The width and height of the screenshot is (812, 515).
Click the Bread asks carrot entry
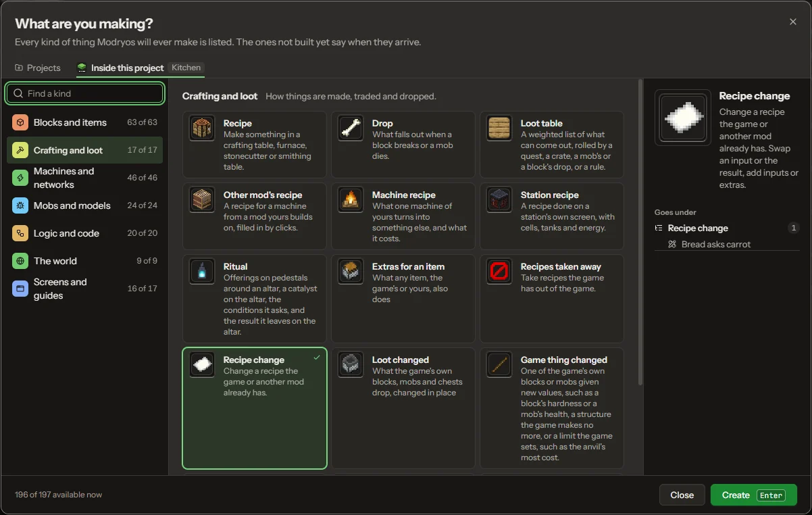point(727,245)
